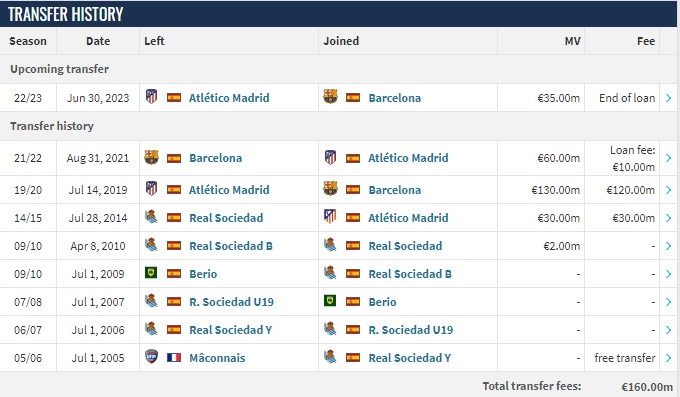Viewport: 680px width, 397px height.
Task: Click Barcelona crest in the 22/23 row
Action: 330,96
